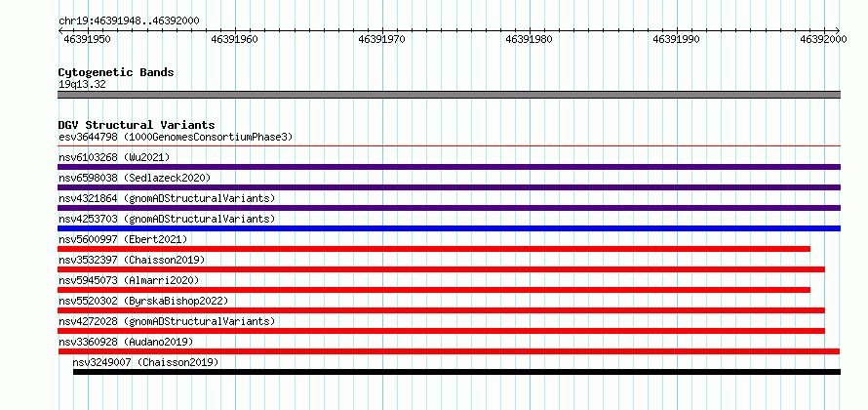Click the red nsv4272028 variant bar
868x410 pixels.
click(x=441, y=331)
